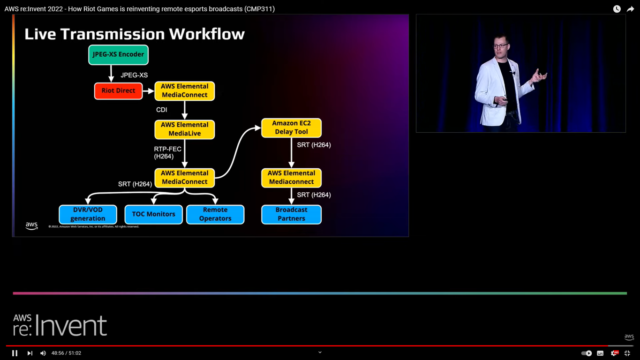Pause the video playback

pyautogui.click(x=15, y=353)
